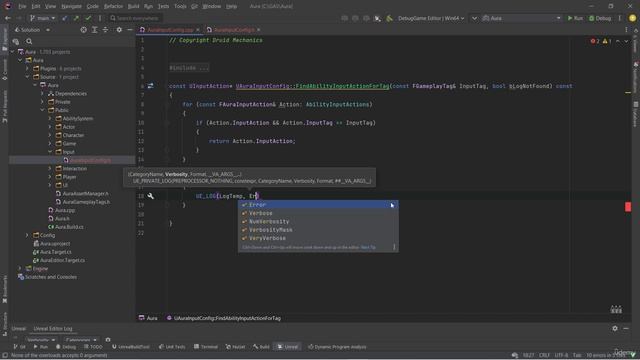Click the Solution panel view mode icon
Screen dimensions: 640x360
[x=16, y=41]
